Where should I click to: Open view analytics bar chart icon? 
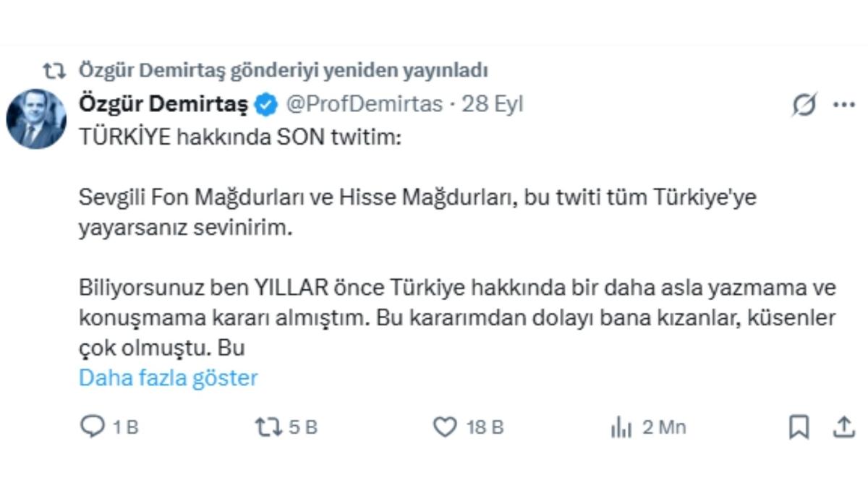point(621,427)
